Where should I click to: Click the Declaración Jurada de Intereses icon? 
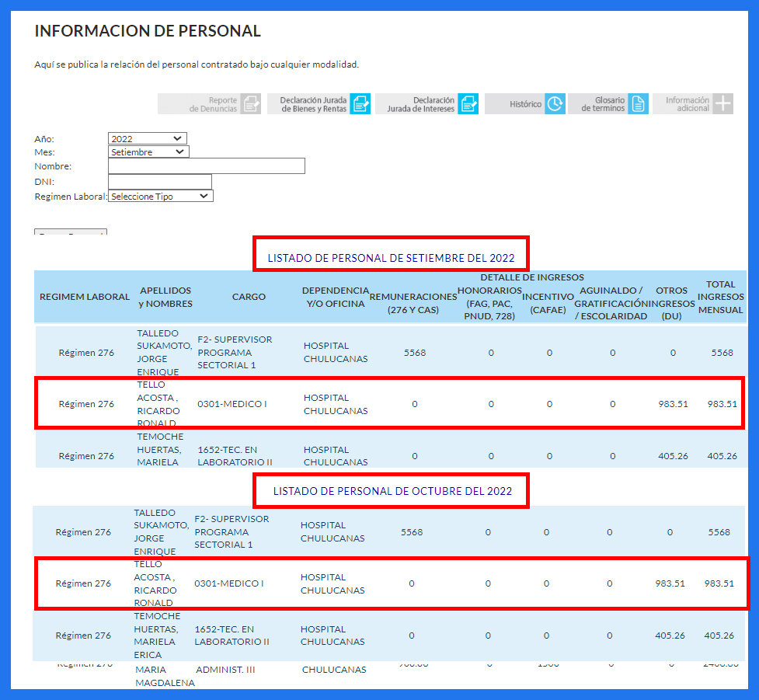[x=468, y=104]
